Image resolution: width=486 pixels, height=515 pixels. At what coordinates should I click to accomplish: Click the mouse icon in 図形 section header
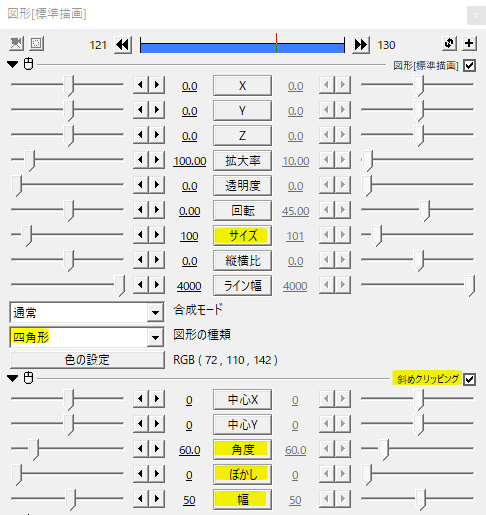tap(29, 64)
